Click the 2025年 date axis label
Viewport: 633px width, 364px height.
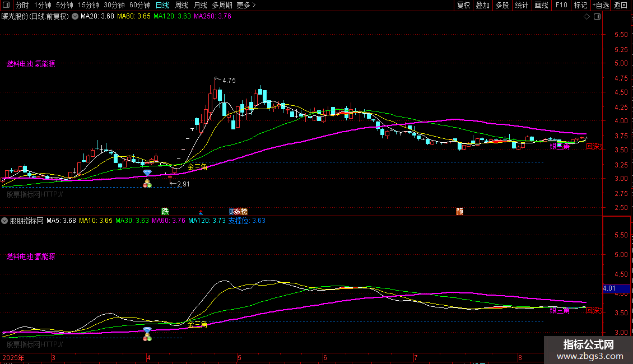coord(13,357)
